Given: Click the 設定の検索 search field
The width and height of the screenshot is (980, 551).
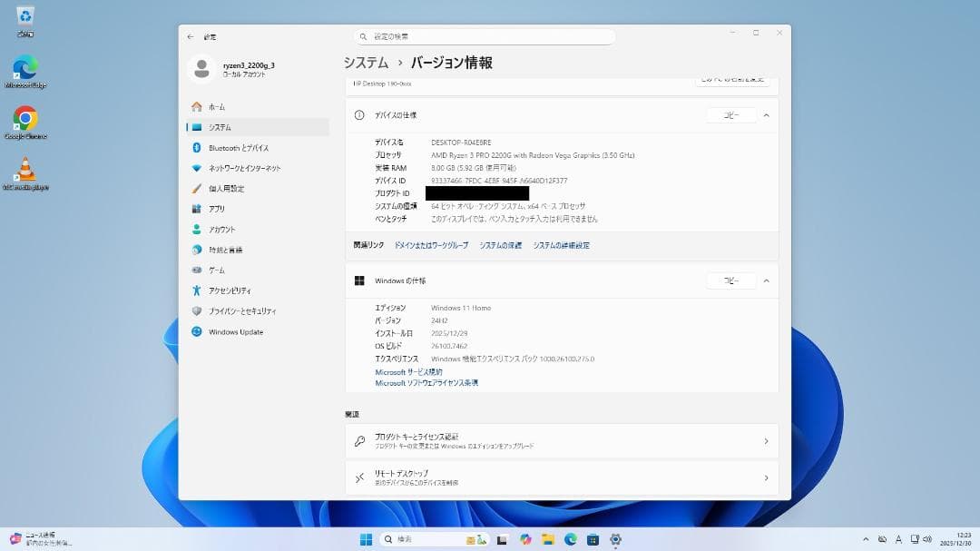Looking at the screenshot, I should 484,36.
